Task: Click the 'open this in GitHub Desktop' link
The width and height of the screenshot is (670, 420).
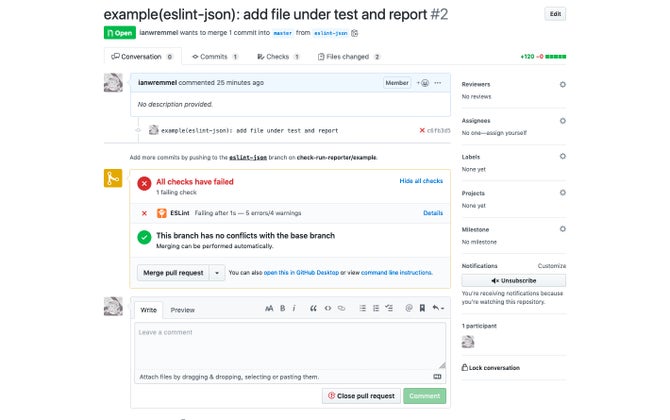Action: click(x=301, y=273)
